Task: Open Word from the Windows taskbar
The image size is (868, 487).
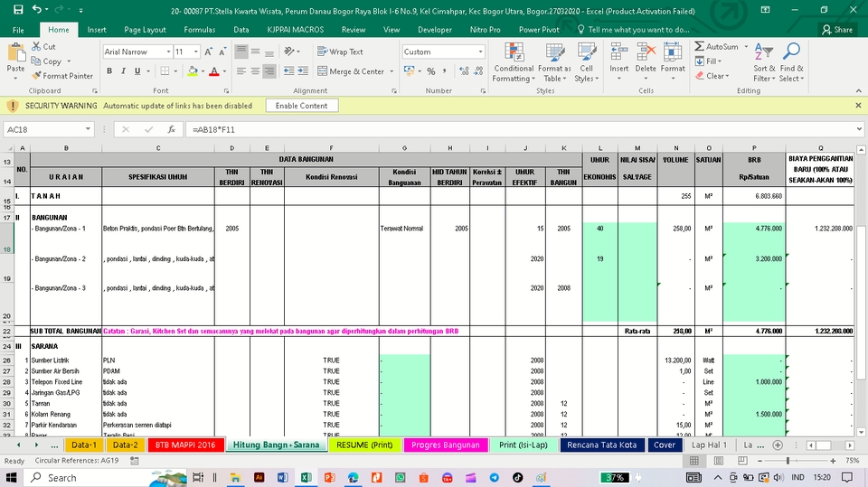Action: coord(282,478)
